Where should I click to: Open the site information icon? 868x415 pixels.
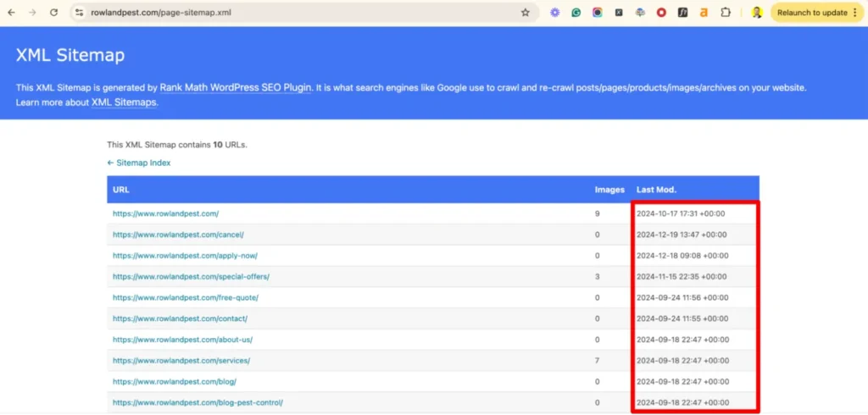tap(79, 13)
